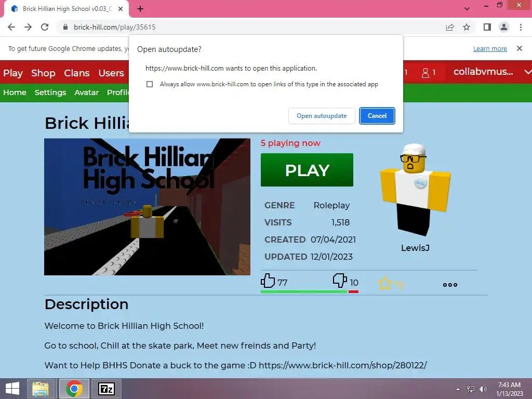The image size is (532, 399).
Task: Click the thumbs up like icon
Action: 268,281
